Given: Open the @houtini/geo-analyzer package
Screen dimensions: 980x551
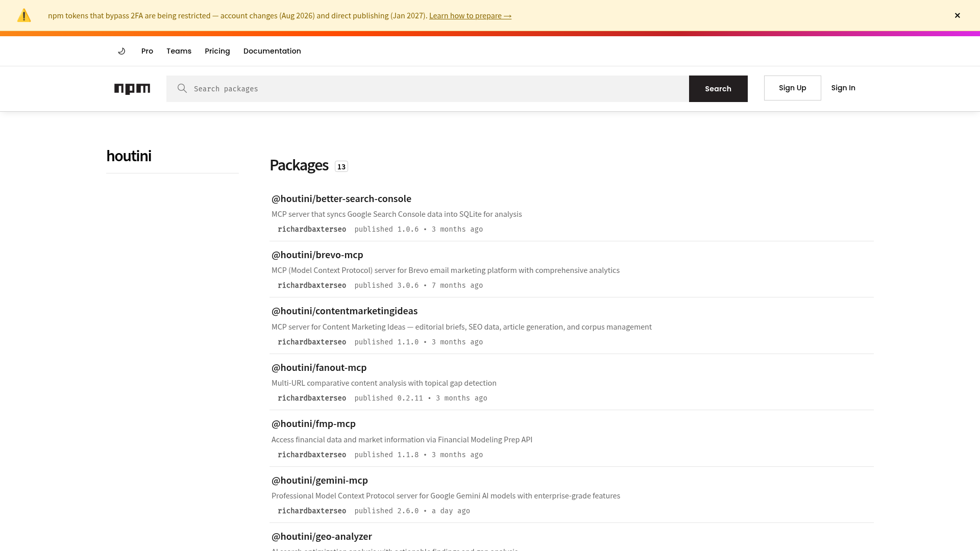Looking at the screenshot, I should (322, 536).
